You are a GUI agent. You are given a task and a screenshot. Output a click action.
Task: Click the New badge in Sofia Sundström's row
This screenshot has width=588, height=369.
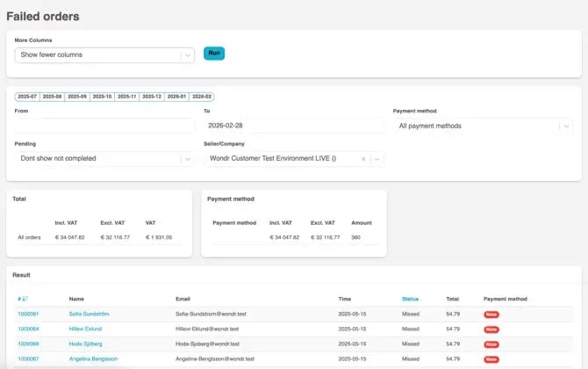click(x=491, y=314)
